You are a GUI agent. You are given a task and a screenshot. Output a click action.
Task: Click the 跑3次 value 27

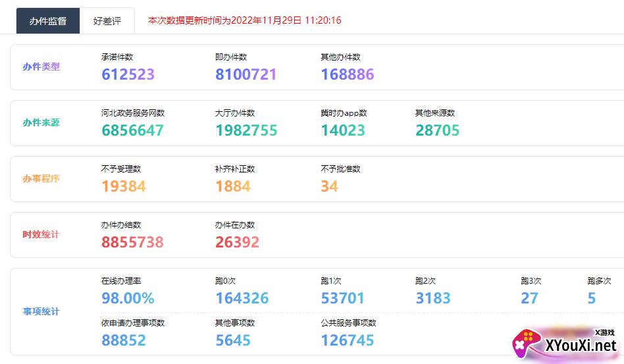(529, 298)
